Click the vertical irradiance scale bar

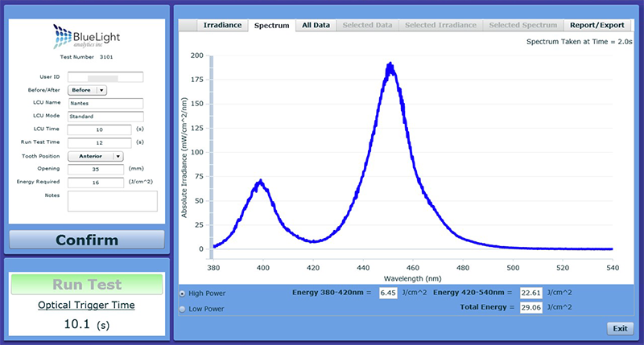(211, 152)
